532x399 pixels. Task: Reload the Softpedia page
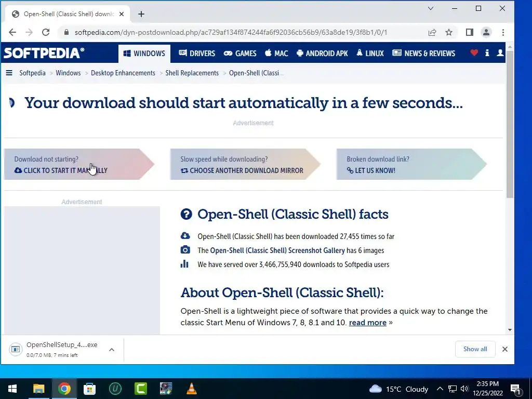point(46,32)
